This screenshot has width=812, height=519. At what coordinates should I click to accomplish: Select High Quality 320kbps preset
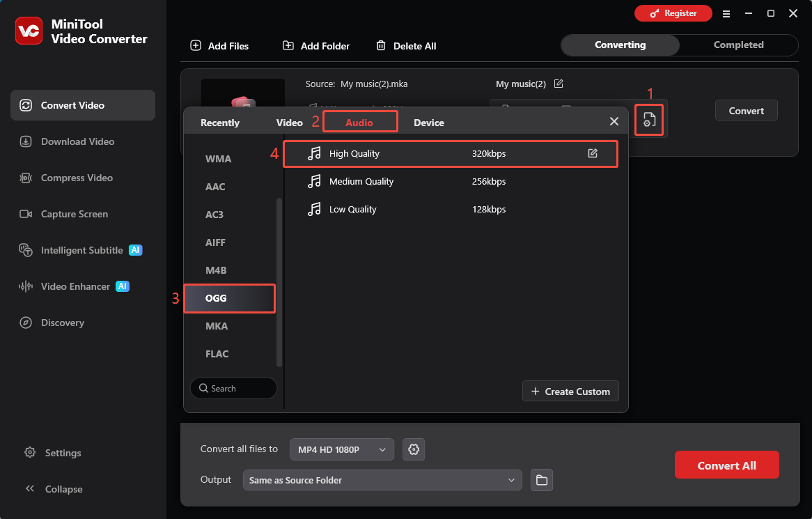(x=451, y=154)
